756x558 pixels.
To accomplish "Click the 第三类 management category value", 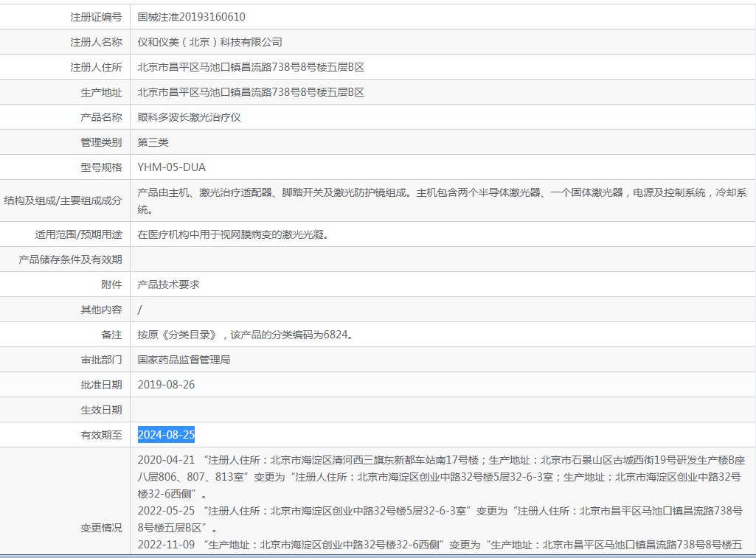I will pos(153,142).
